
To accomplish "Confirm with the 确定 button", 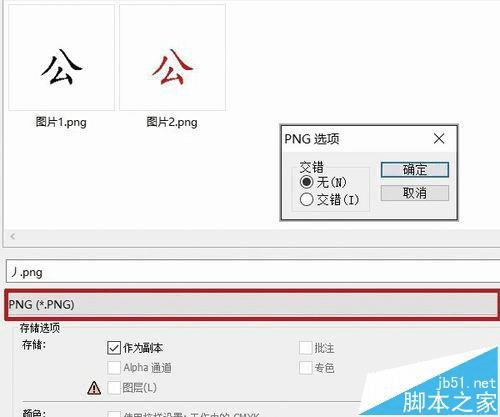I will point(415,170).
